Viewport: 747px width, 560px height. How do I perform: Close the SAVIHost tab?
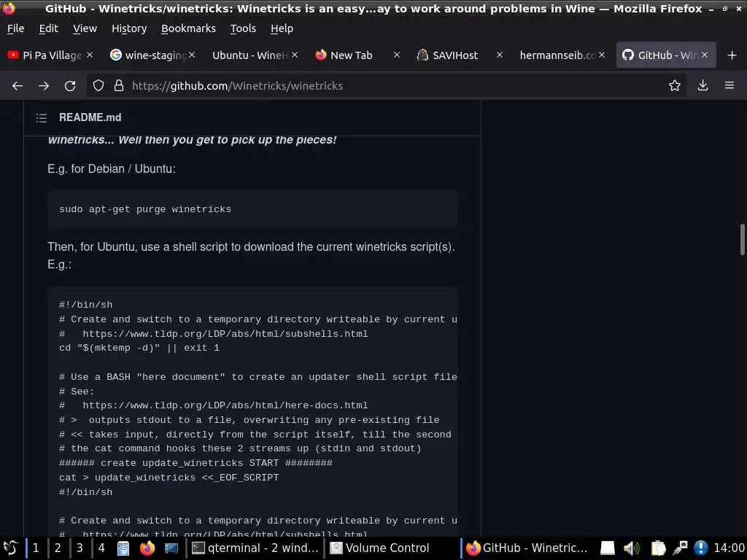(x=499, y=55)
